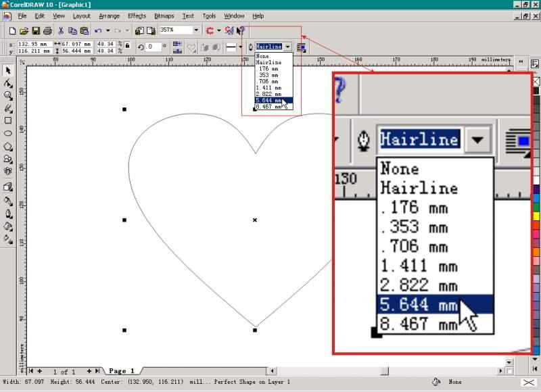Open the zoom level 357% dropdown
Image resolution: width=541 pixels, height=392 pixels.
196,30
